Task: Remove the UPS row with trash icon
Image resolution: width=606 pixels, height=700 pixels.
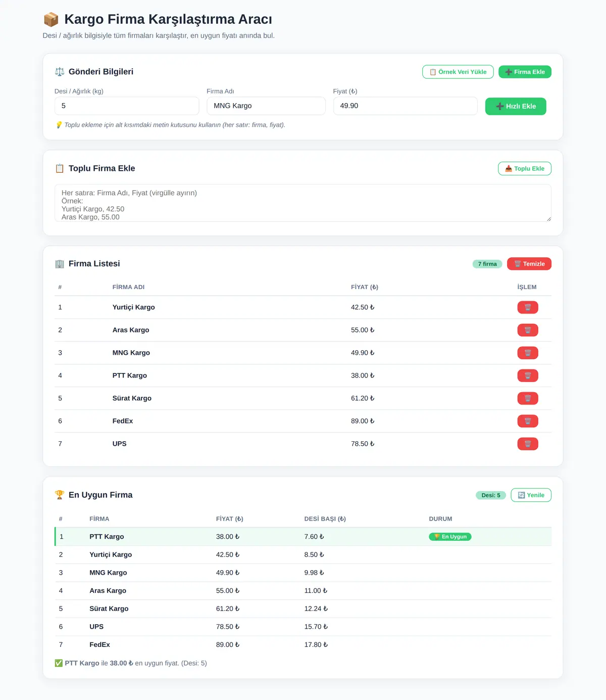Action: click(x=527, y=444)
